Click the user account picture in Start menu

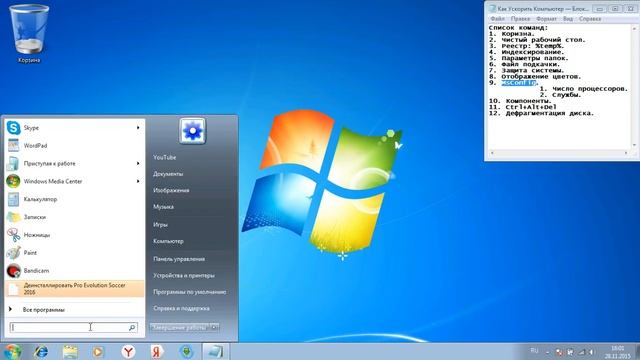[192, 131]
